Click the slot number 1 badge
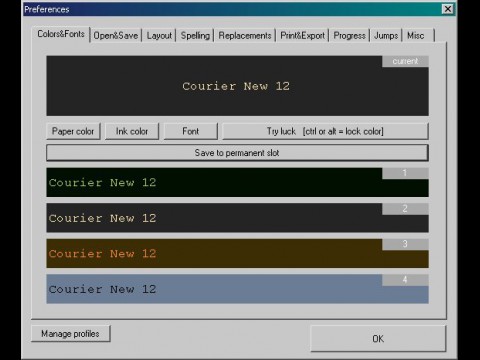The image size is (480, 360). pyautogui.click(x=405, y=173)
